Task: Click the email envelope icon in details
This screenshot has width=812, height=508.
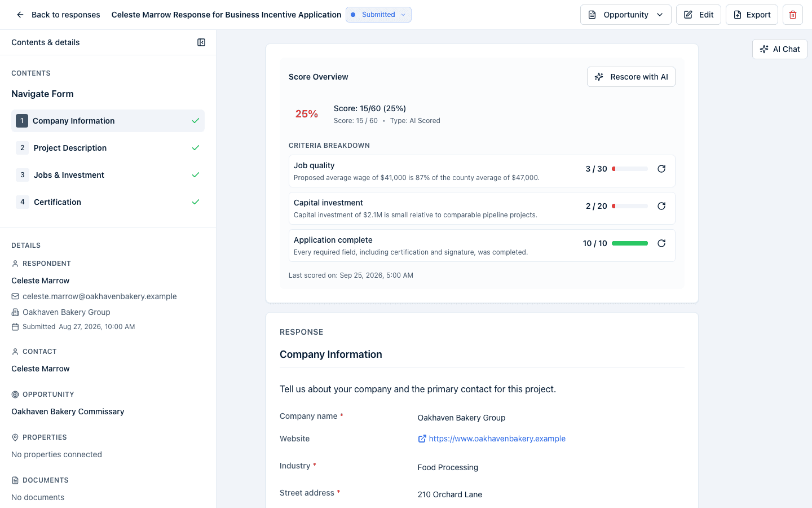Action: point(15,296)
